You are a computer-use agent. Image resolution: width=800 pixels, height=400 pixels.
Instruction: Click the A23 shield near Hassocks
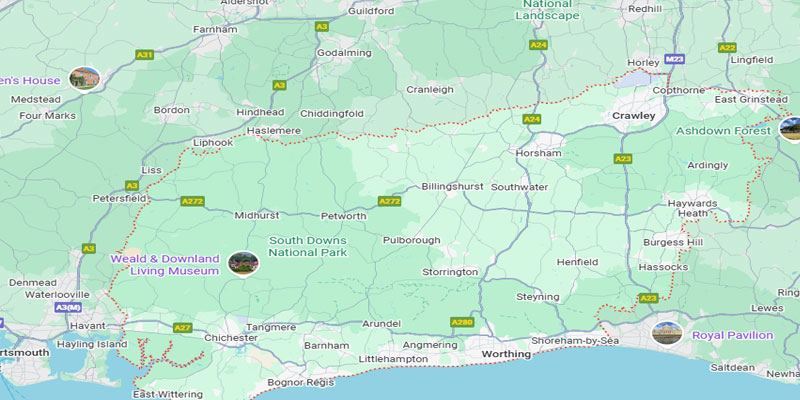648,298
